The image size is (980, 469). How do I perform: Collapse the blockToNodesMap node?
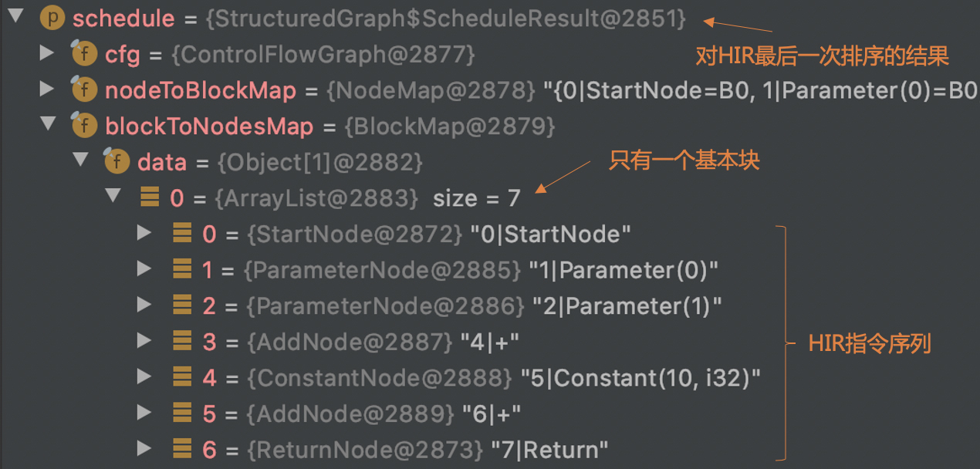(x=48, y=125)
